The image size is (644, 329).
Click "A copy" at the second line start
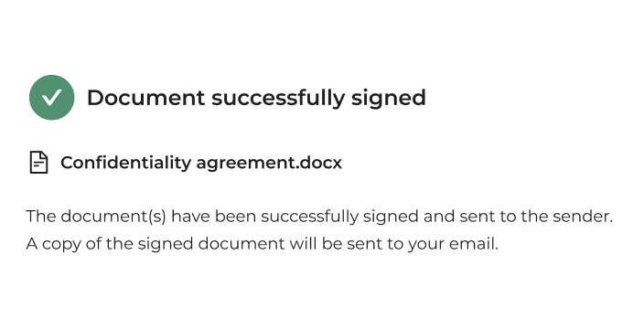click(x=53, y=245)
